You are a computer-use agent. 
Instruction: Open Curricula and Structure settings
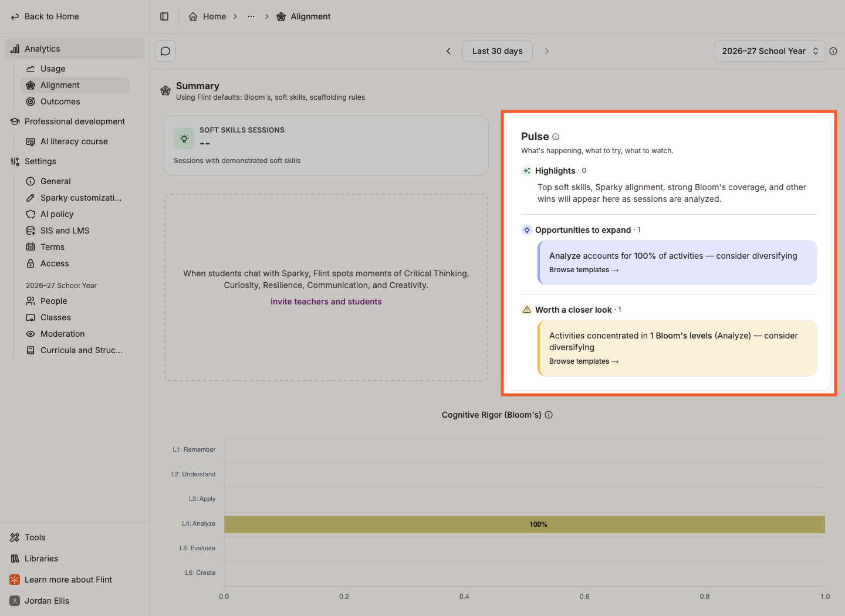(75, 350)
